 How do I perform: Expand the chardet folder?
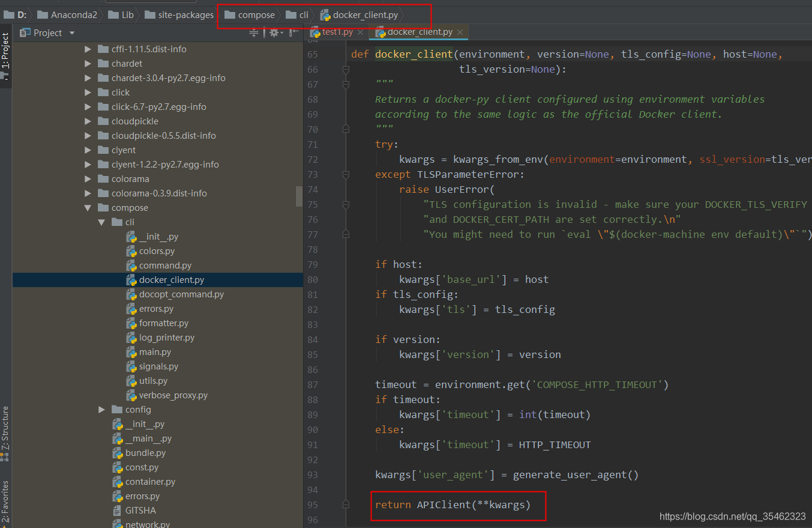pyautogui.click(x=88, y=64)
